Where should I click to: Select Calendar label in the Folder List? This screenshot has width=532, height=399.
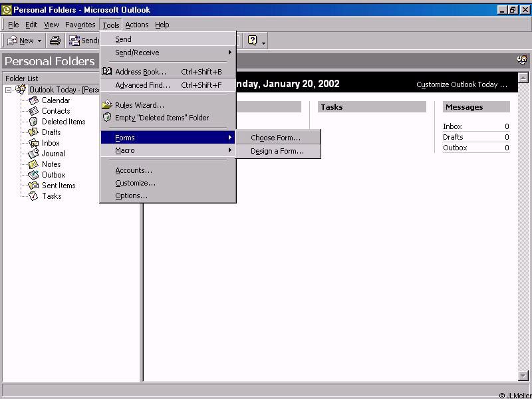click(56, 100)
